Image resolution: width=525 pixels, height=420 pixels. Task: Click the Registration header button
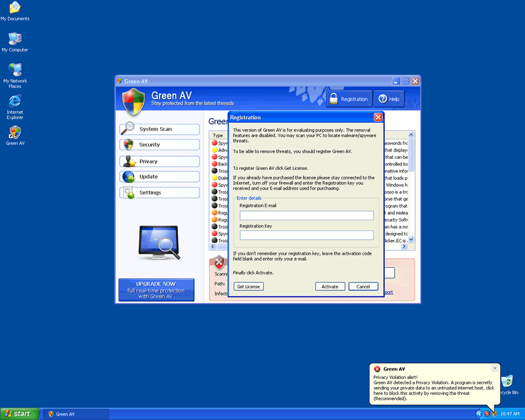[x=348, y=99]
